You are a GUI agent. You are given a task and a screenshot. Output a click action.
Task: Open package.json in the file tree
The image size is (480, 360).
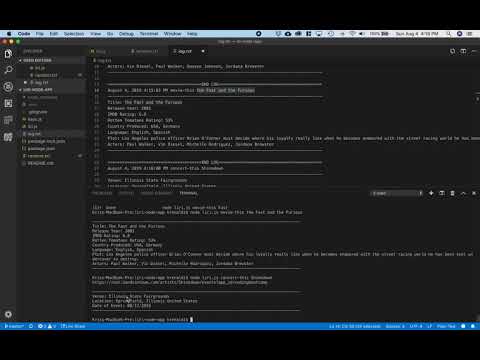click(41, 148)
